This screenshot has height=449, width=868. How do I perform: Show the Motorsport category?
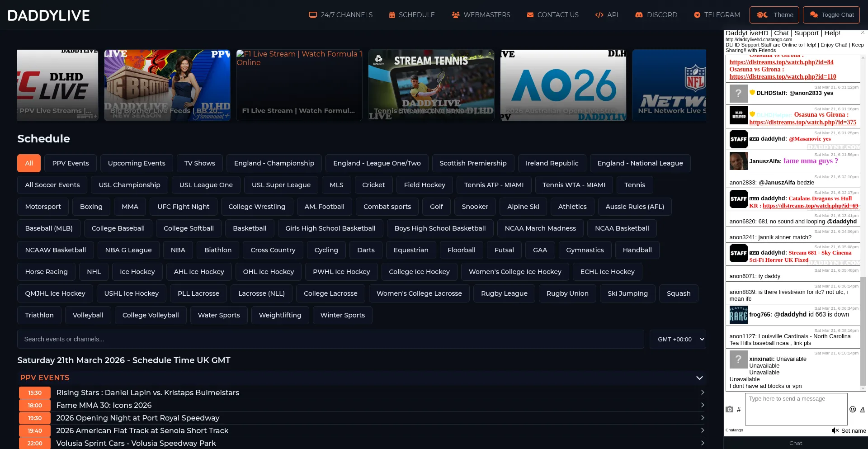[x=43, y=207]
